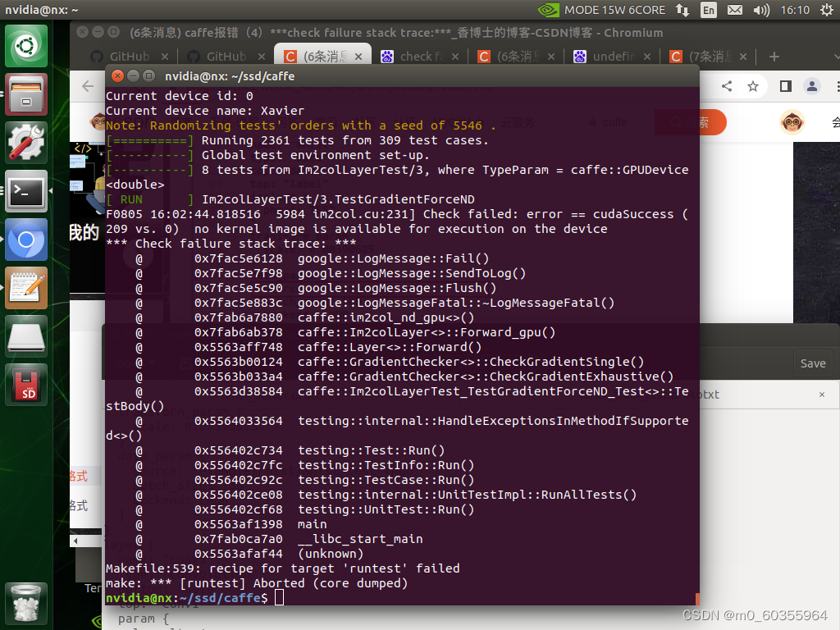Open the En keyboard input indicator
The height and width of the screenshot is (630, 840).
coord(708,10)
